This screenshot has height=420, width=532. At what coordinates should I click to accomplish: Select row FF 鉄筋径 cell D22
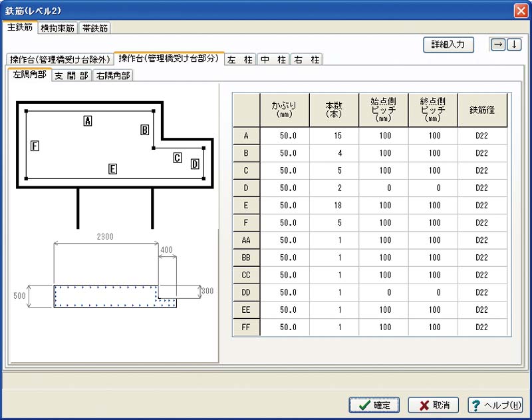pyautogui.click(x=483, y=327)
